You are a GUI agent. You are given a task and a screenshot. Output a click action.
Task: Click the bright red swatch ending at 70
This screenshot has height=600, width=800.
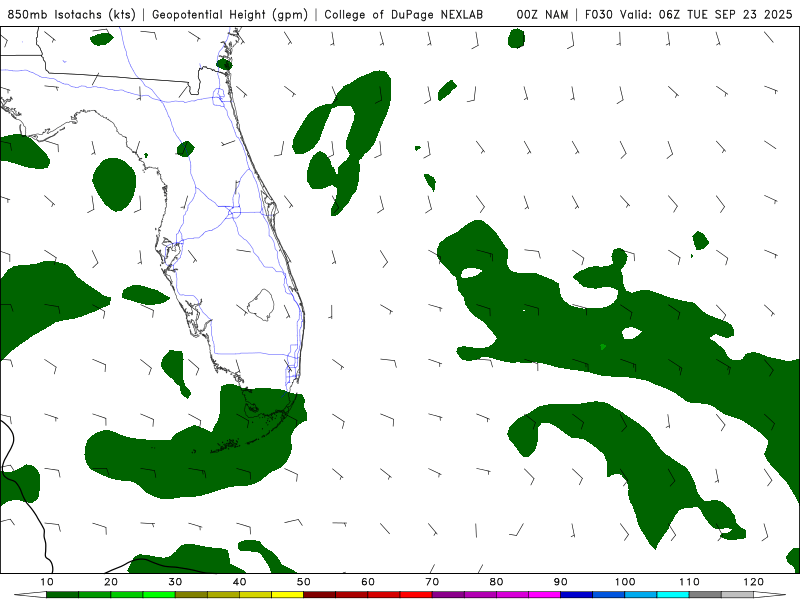pos(416,595)
